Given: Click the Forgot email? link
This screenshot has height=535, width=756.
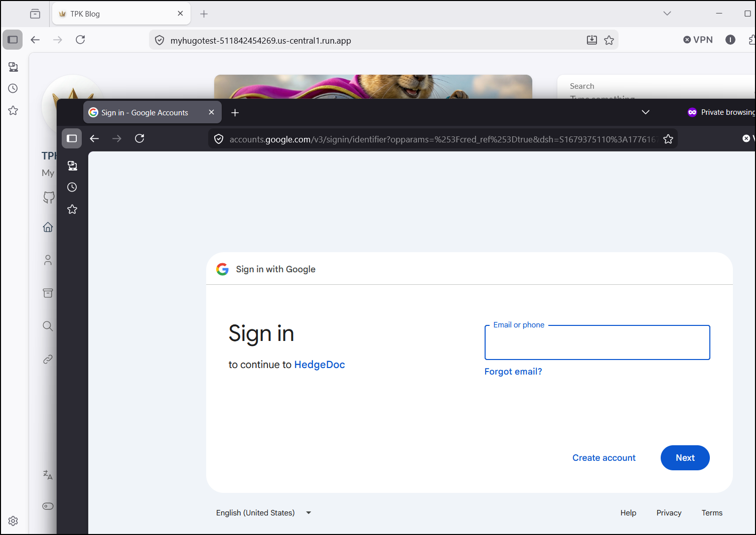Looking at the screenshot, I should click(513, 372).
